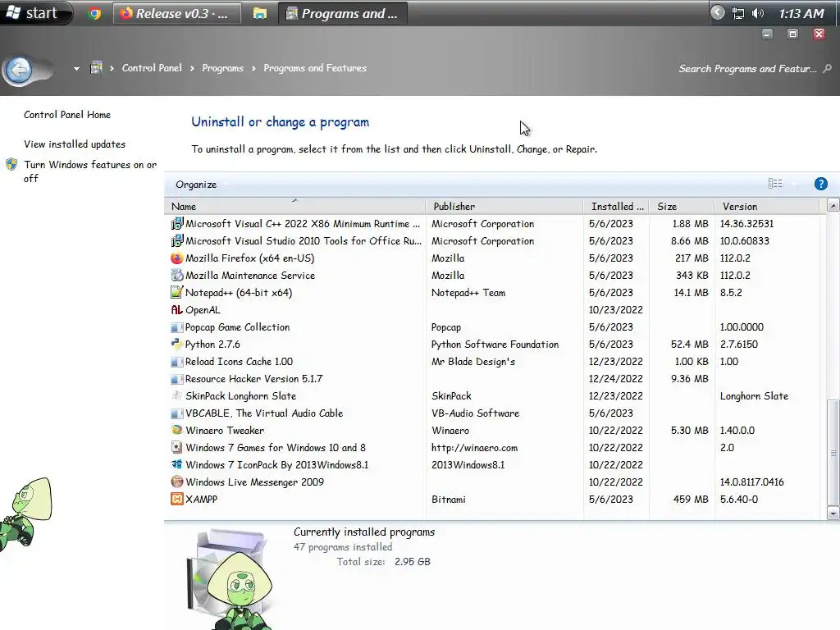Click the Winaero Tweaker icon
Viewport: 840px width, 630px height.
point(177,430)
